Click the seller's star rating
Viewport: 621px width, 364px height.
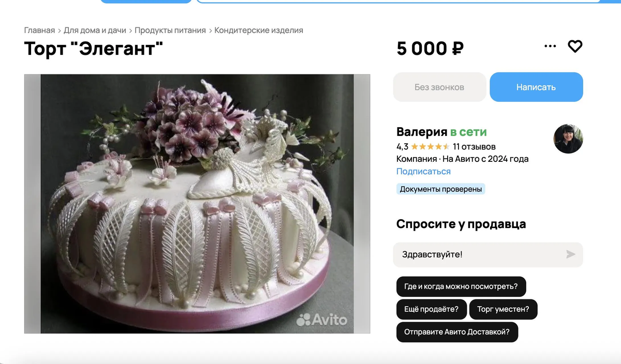click(430, 146)
